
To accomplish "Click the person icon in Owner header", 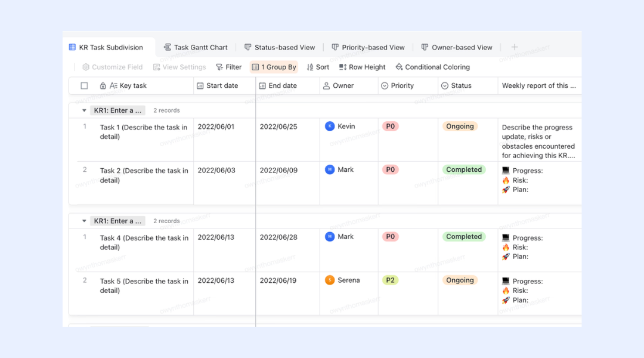I will (327, 85).
